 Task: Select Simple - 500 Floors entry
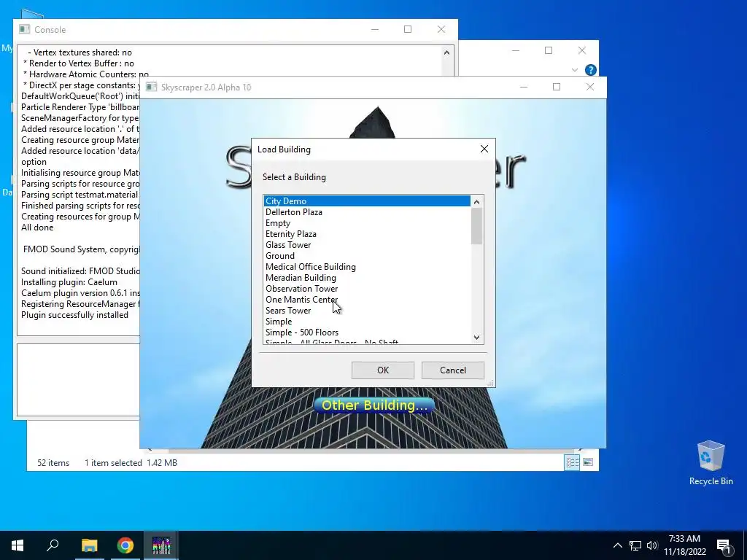point(367,332)
